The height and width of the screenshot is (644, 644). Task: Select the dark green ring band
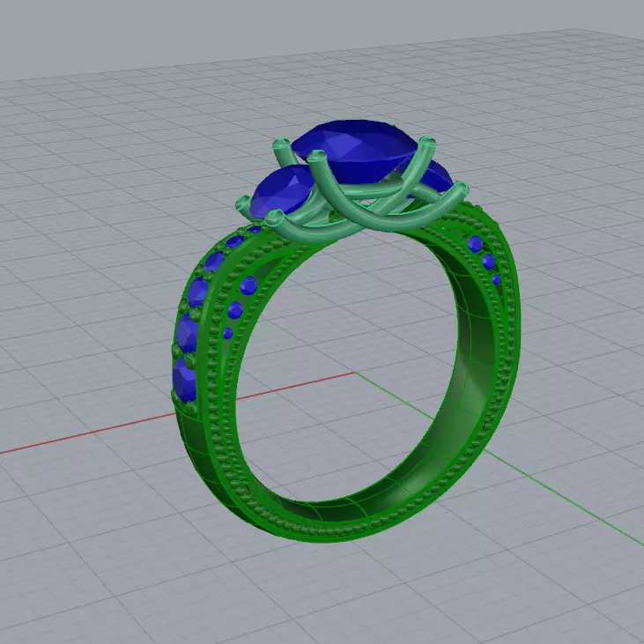(346, 374)
